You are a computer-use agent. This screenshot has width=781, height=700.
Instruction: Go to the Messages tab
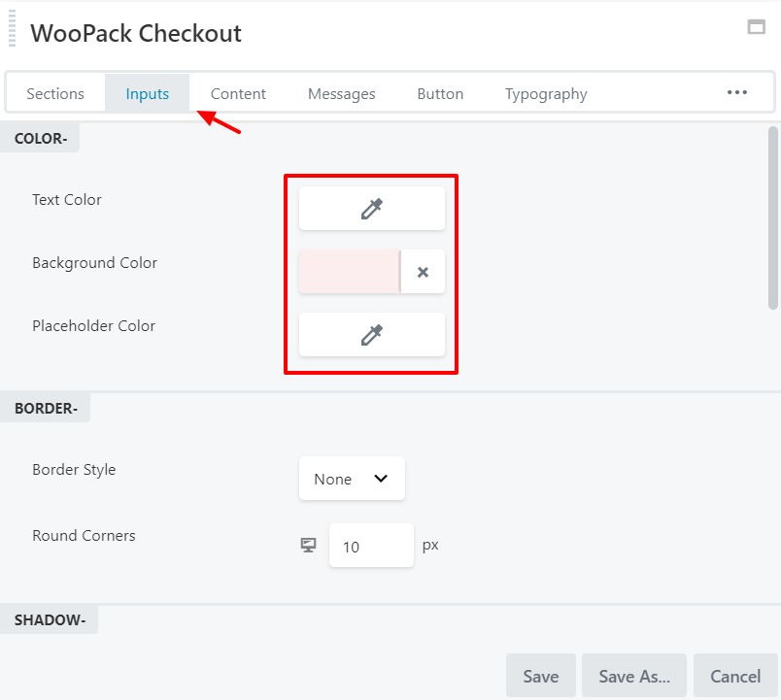[x=342, y=93]
